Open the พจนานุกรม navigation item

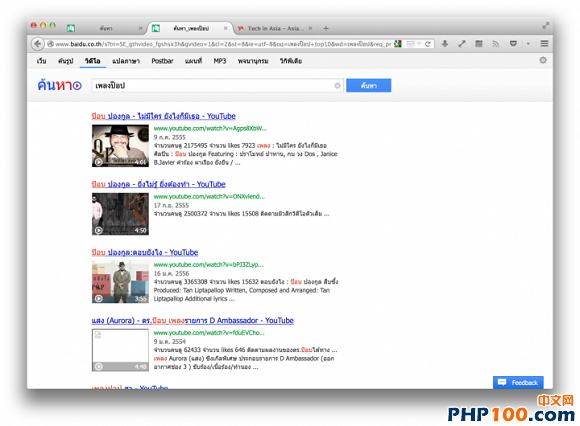(253, 61)
